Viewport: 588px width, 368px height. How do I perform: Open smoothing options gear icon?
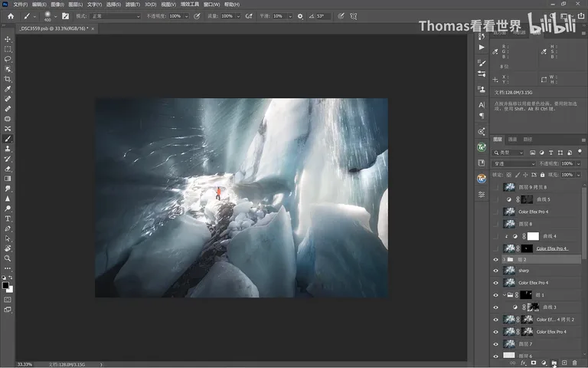[300, 16]
